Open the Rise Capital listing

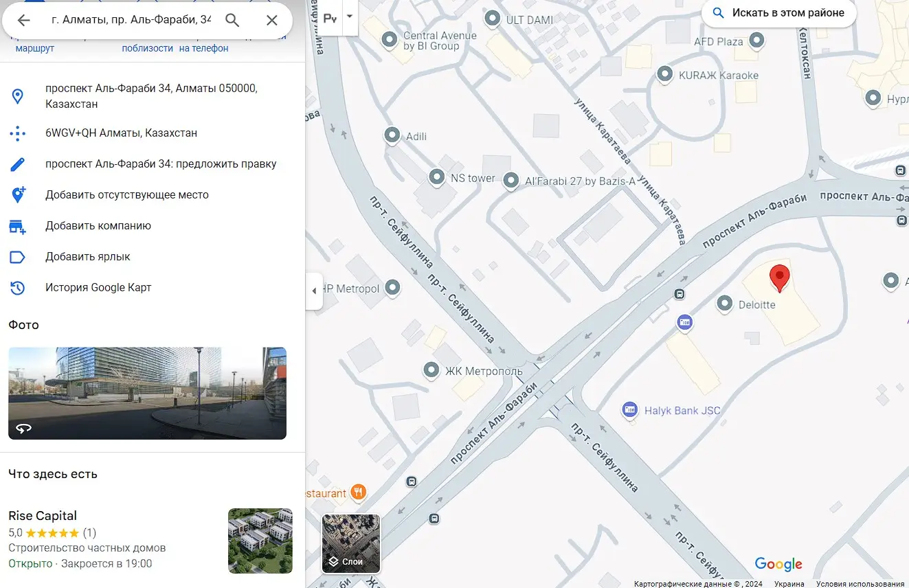(43, 516)
